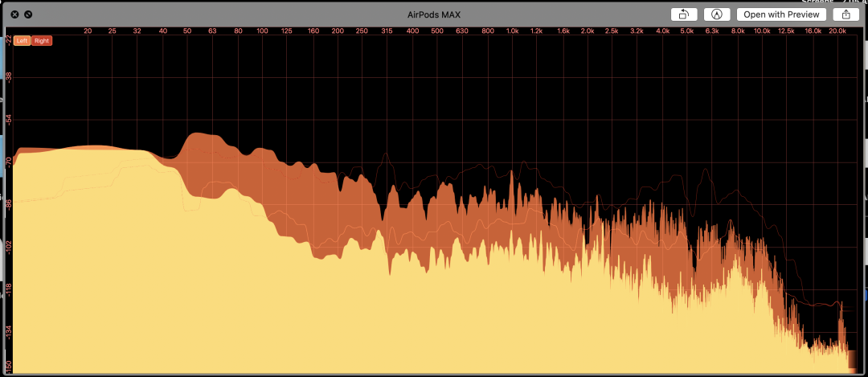
Task: Click the 200 Hz frequency label
Action: (x=337, y=31)
